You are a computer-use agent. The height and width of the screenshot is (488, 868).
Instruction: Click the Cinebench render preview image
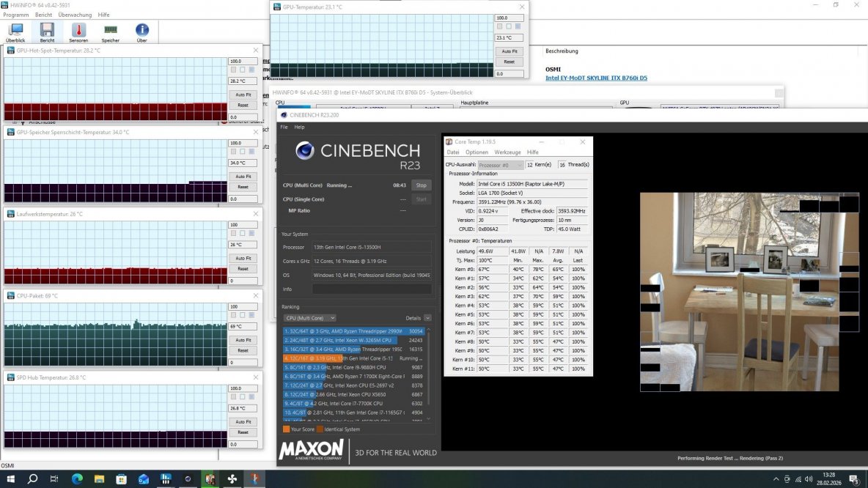(749, 292)
